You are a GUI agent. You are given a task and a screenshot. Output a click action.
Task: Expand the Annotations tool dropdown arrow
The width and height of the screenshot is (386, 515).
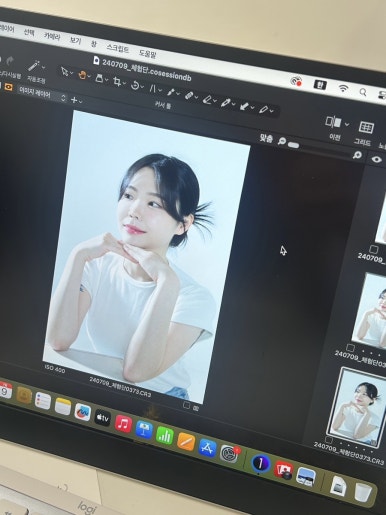[x=272, y=110]
